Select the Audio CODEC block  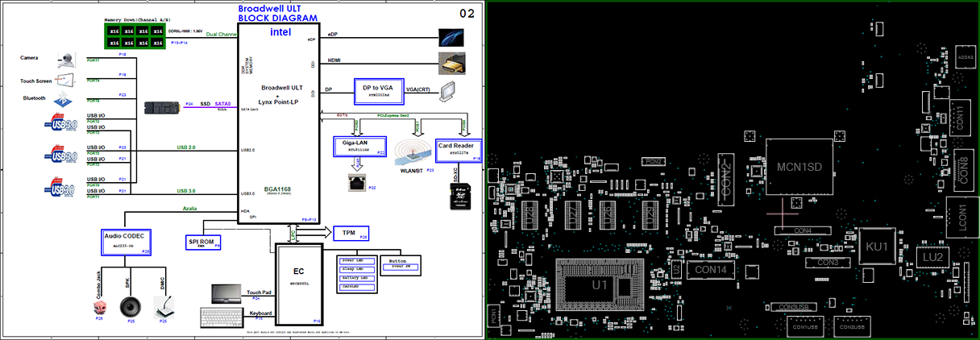click(127, 241)
